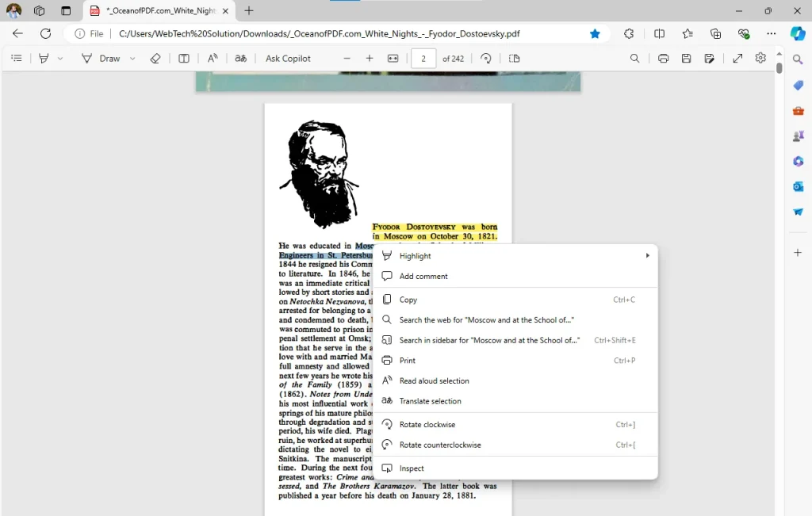Toggle the Draw tool
Screen dimensions: 812x516
tap(101, 59)
